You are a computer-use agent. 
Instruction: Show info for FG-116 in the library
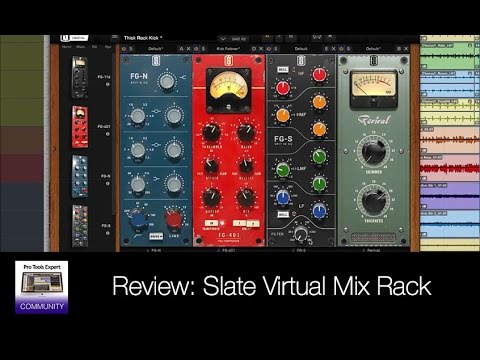(x=108, y=84)
